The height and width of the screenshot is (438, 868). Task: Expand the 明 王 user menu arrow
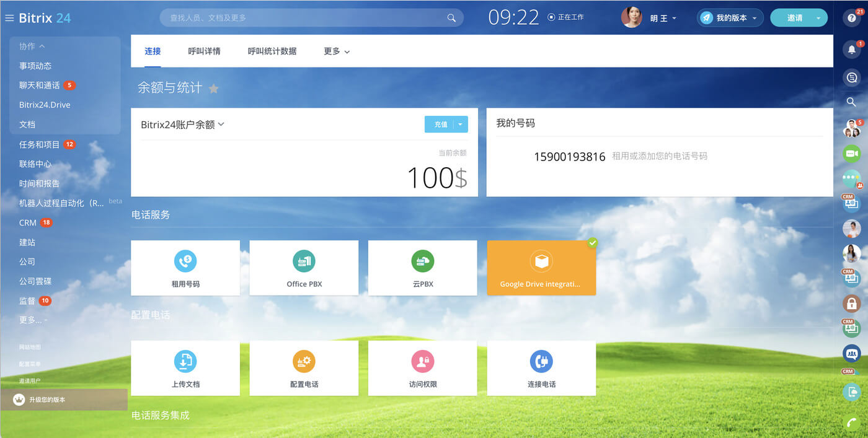674,19
